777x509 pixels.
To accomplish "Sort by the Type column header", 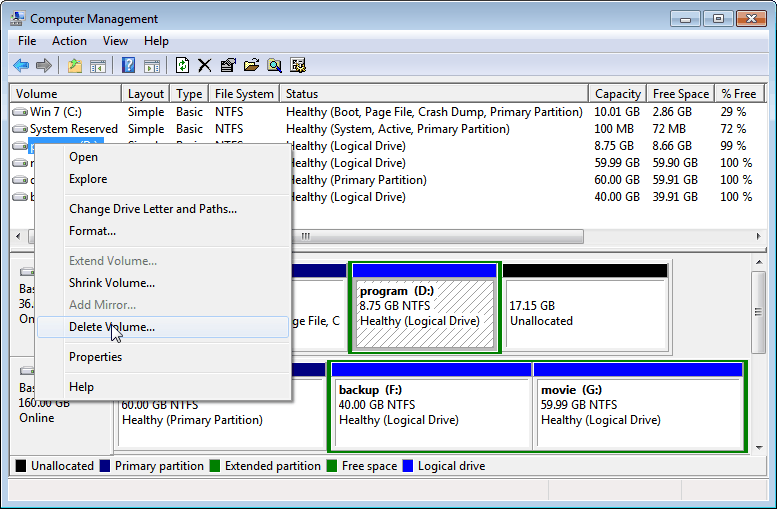I will pyautogui.click(x=189, y=94).
